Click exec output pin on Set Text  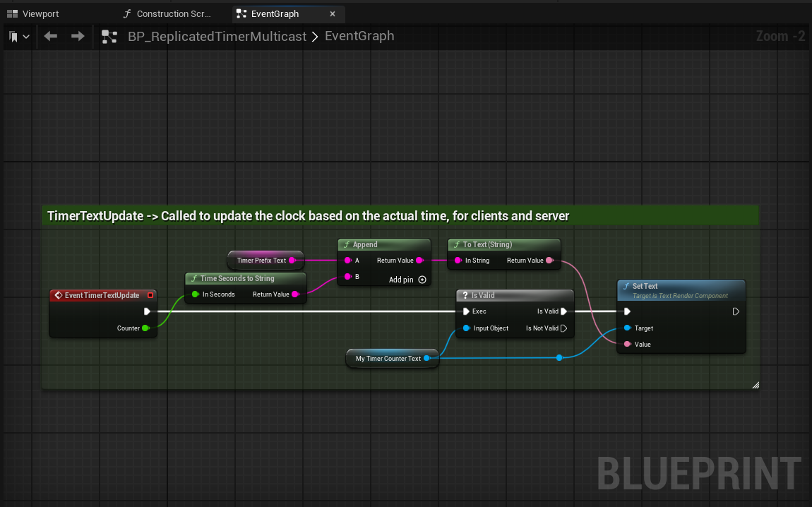coord(736,311)
